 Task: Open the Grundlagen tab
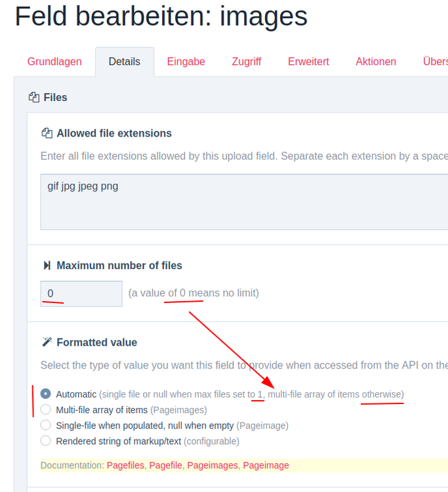point(54,62)
